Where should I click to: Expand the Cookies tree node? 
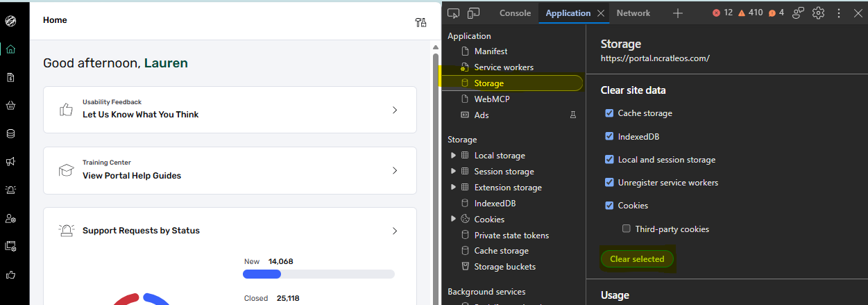point(454,219)
